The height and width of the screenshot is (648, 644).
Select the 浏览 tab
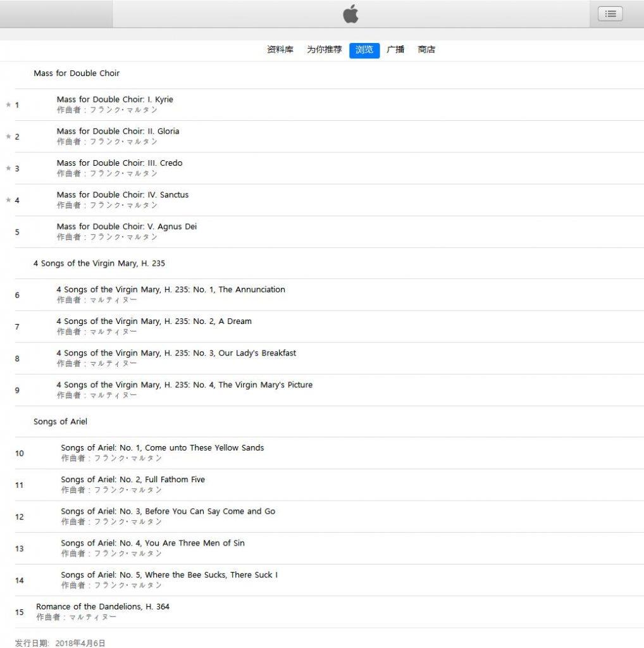(x=364, y=51)
